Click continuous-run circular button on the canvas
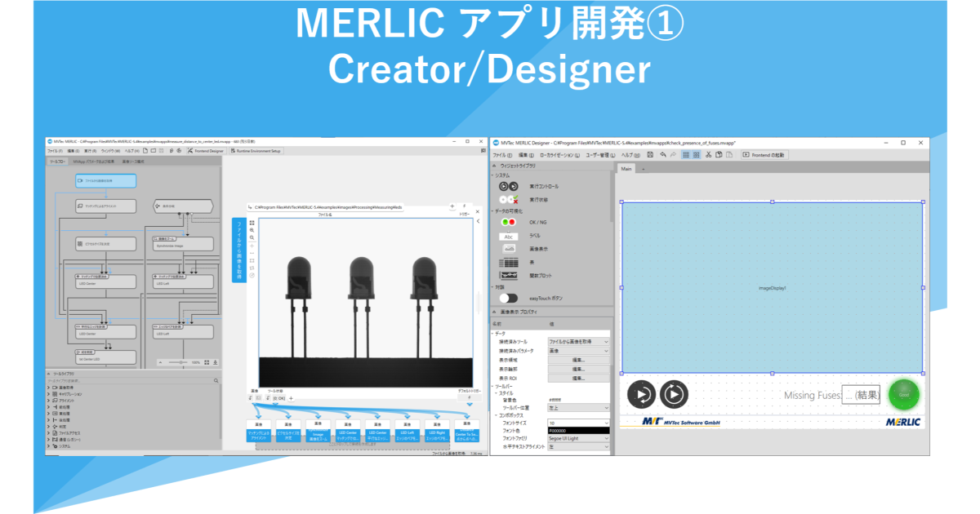Image resolution: width=980 pixels, height=514 pixels. (674, 395)
